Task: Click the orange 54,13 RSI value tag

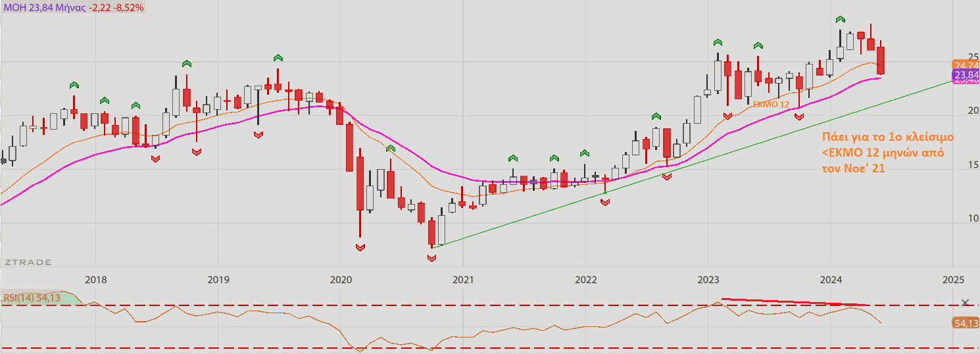Action: point(966,323)
